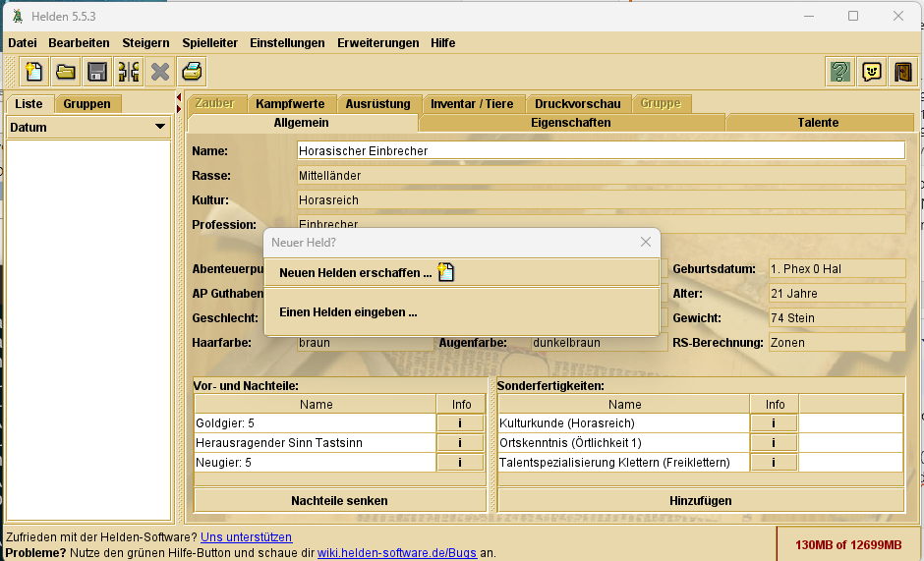Click the door exit icon
The width and height of the screenshot is (924, 561).
(x=903, y=72)
